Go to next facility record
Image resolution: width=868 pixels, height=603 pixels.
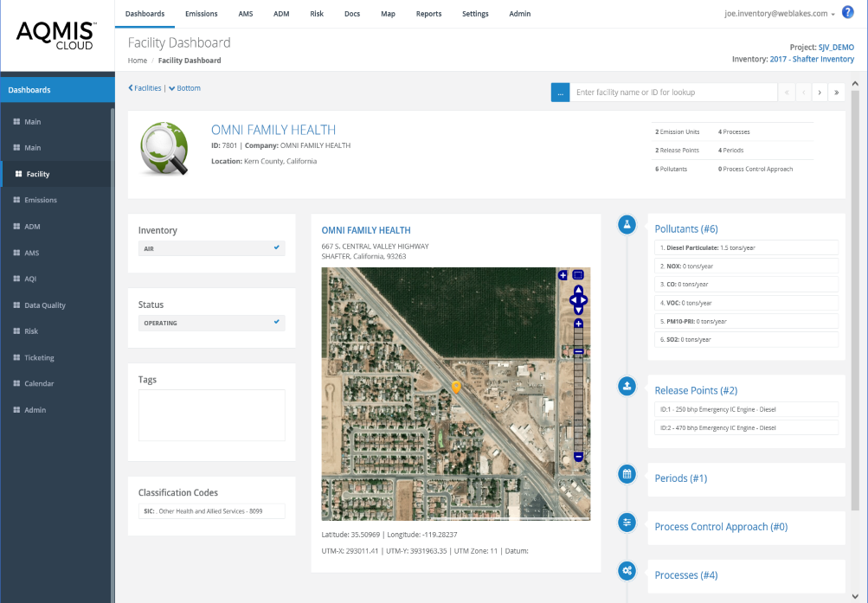pos(820,93)
